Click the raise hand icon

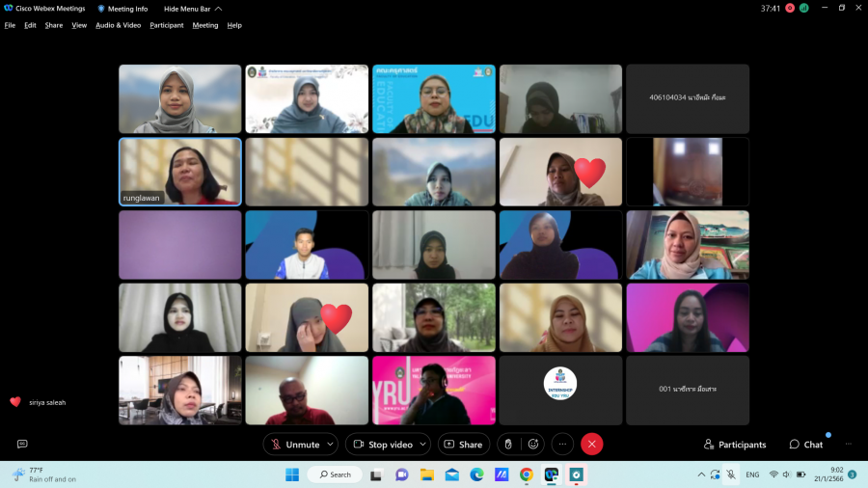(508, 444)
